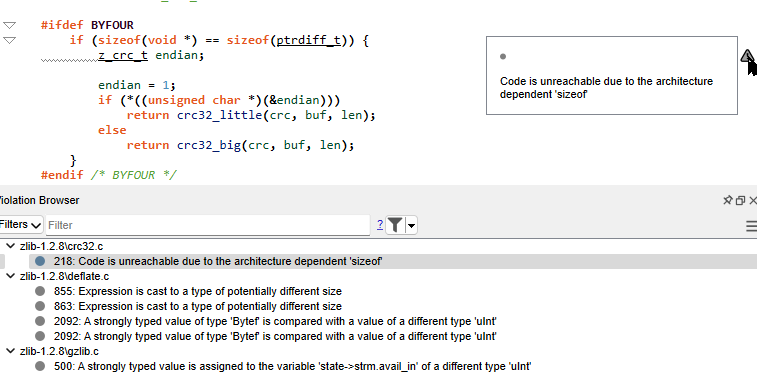The height and width of the screenshot is (383, 757).
Task: Collapse the zlib-1.2.8\deflate.c tree node
Action: [10, 276]
